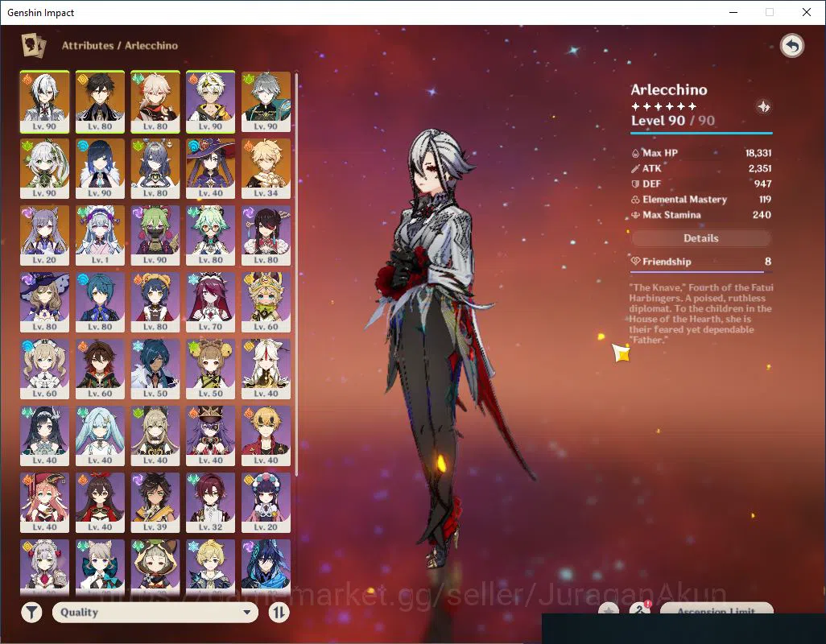Pick Lisa's Lv. 80 portrait
The height and width of the screenshot is (644, 826).
(45, 302)
